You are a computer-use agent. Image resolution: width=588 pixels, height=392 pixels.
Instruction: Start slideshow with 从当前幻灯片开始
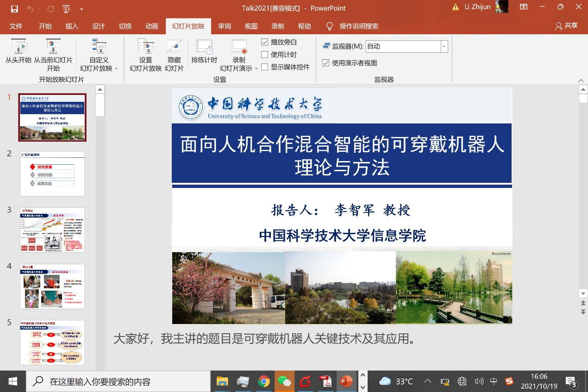(53, 47)
